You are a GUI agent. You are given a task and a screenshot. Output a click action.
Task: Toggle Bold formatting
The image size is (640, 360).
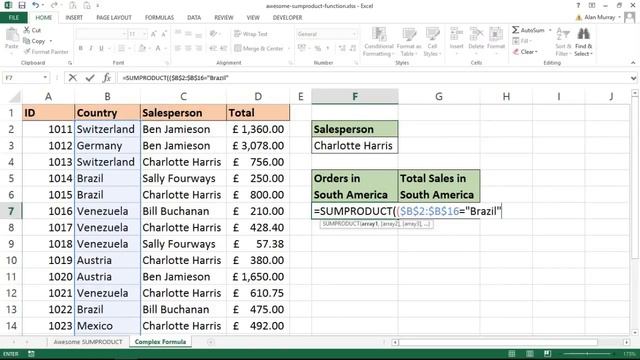click(81, 48)
